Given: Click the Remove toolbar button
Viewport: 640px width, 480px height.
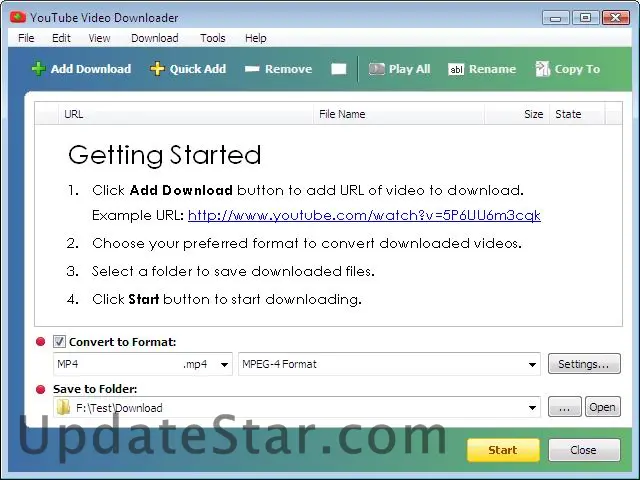Looking at the screenshot, I should pyautogui.click(x=278, y=69).
